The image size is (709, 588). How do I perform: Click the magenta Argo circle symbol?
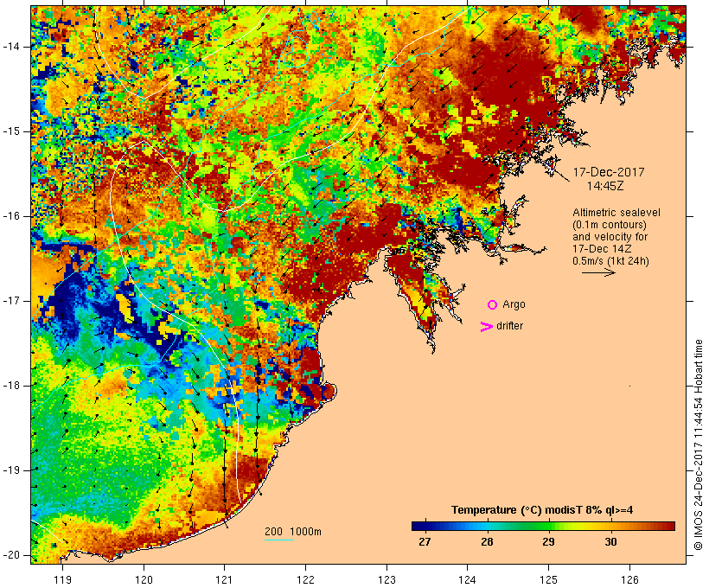click(x=493, y=305)
